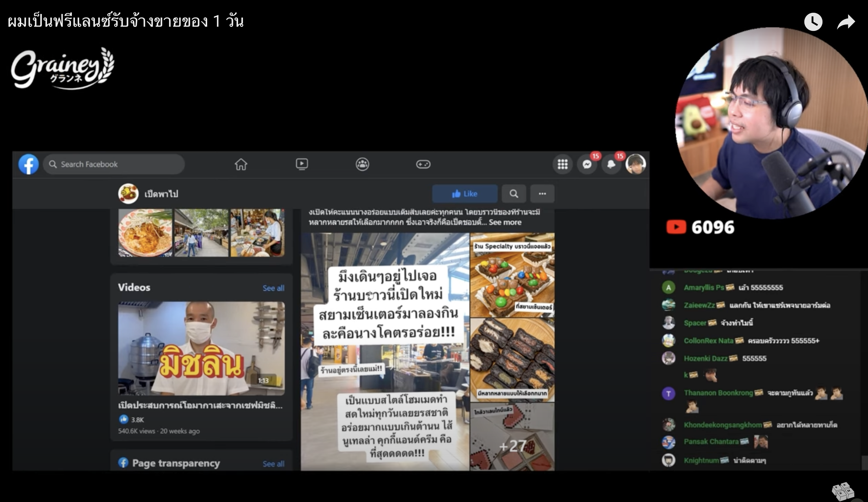
Task: Click chat user Khondeekongsangkhom
Action: pyautogui.click(x=723, y=425)
